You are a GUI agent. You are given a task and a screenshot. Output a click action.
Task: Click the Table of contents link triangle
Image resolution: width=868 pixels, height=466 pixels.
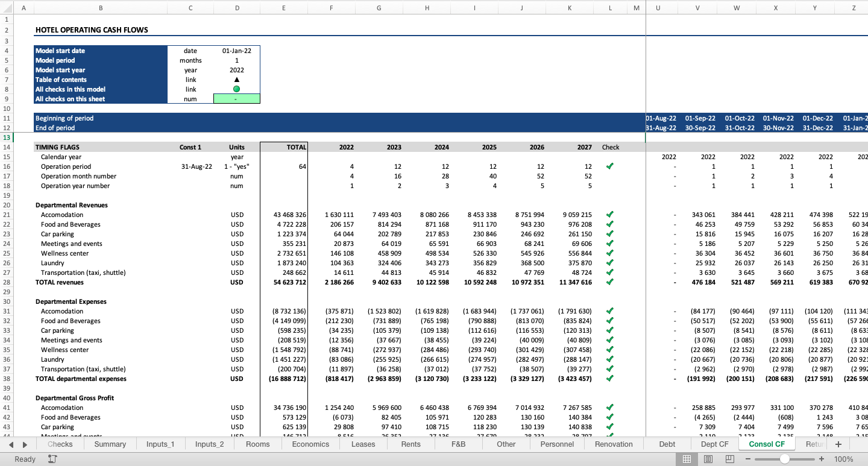pos(236,80)
